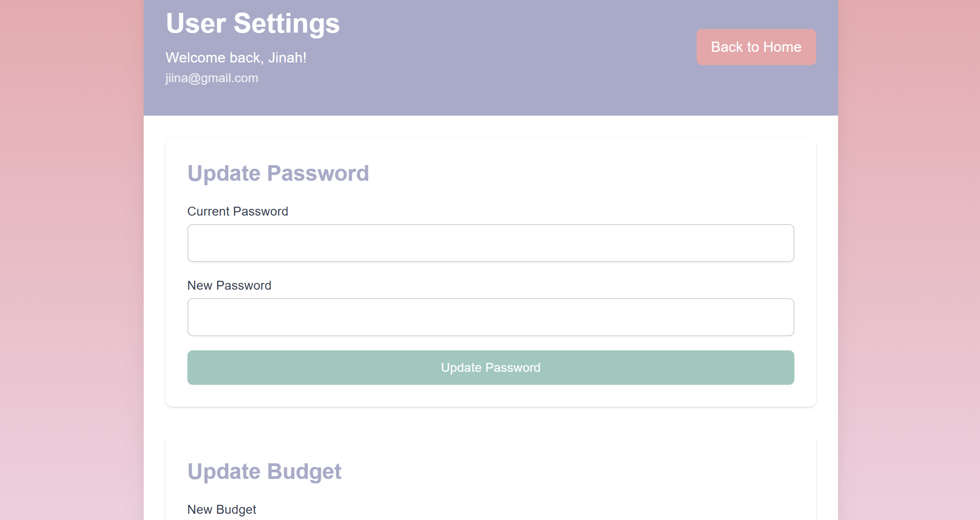The image size is (980, 520).
Task: Click blank space right of Update Budget heading
Action: 580,471
